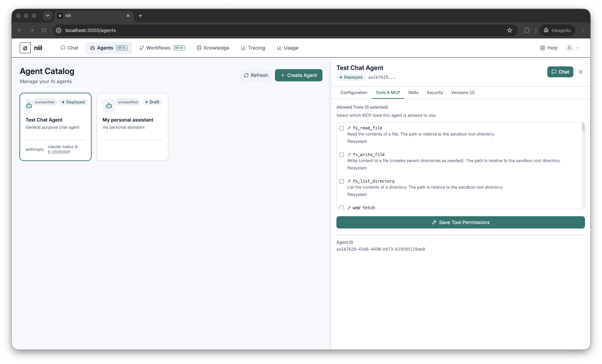Click the niil tab favicon

coord(60,16)
